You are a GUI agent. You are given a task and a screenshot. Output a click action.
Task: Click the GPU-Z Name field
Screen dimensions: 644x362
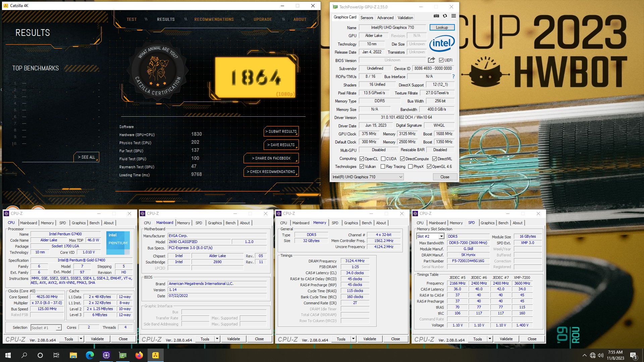[392, 27]
